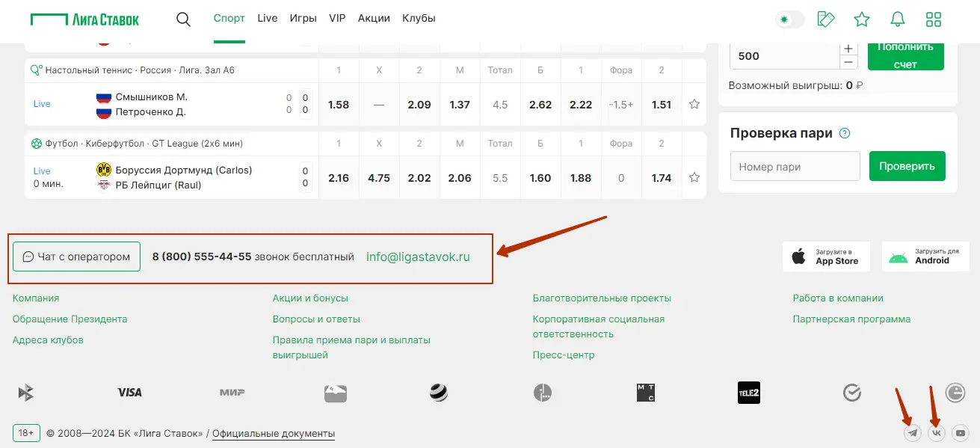Click the bet coupons ticket icon
Viewport: 980px width, 448px height.
pos(826,19)
